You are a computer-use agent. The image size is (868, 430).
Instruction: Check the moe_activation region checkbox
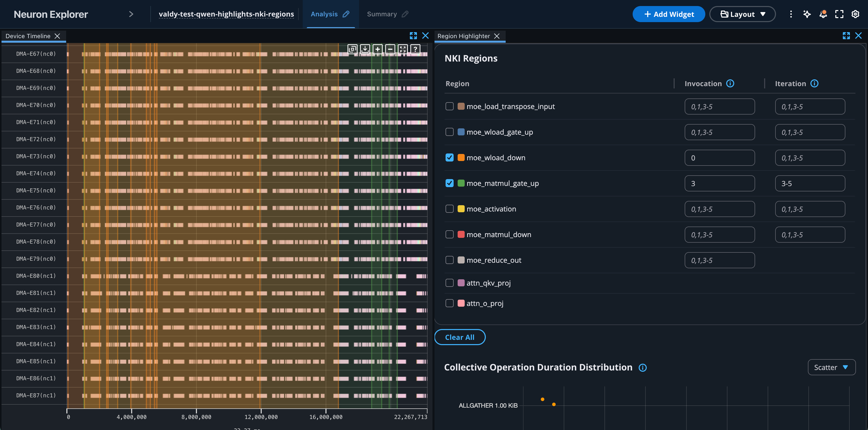(x=450, y=209)
